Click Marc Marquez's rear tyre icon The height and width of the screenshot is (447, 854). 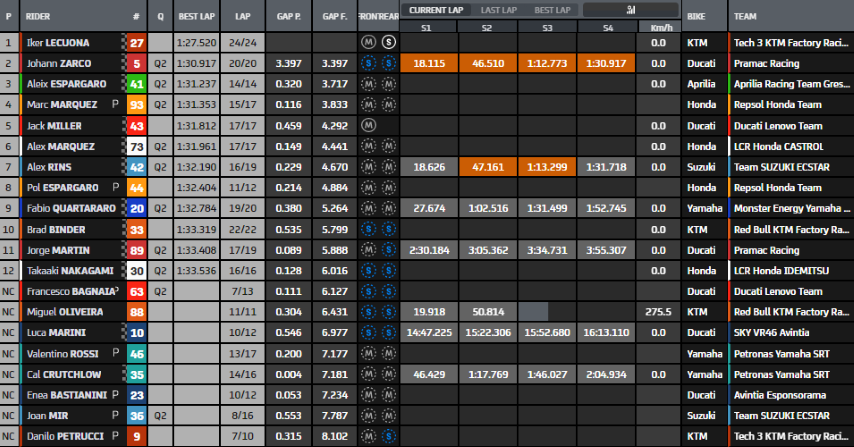point(389,105)
